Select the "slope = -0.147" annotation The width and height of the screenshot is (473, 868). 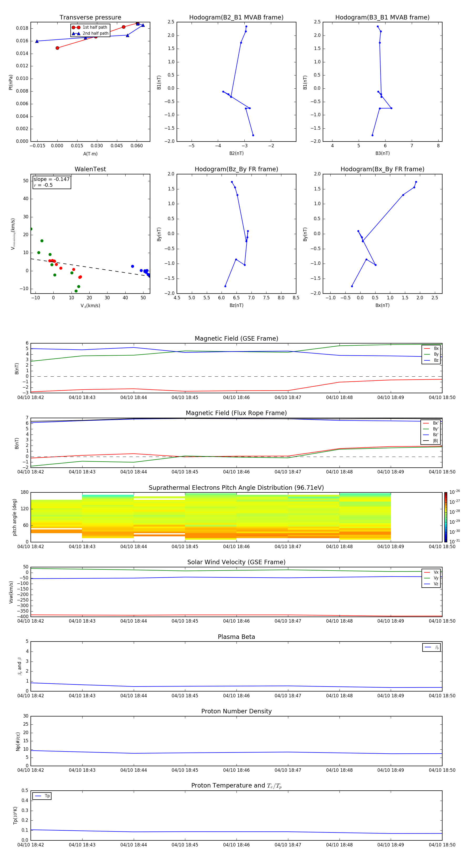[x=52, y=179]
